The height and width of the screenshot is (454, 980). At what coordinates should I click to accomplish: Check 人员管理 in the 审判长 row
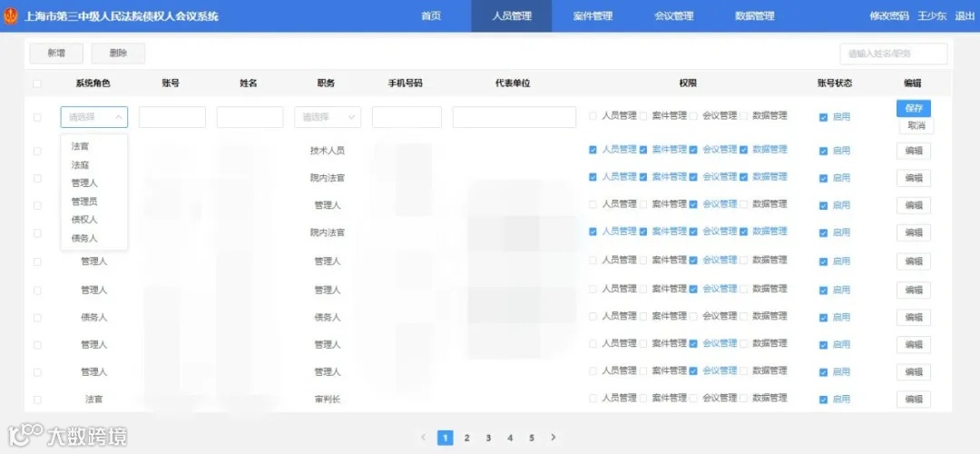point(593,399)
